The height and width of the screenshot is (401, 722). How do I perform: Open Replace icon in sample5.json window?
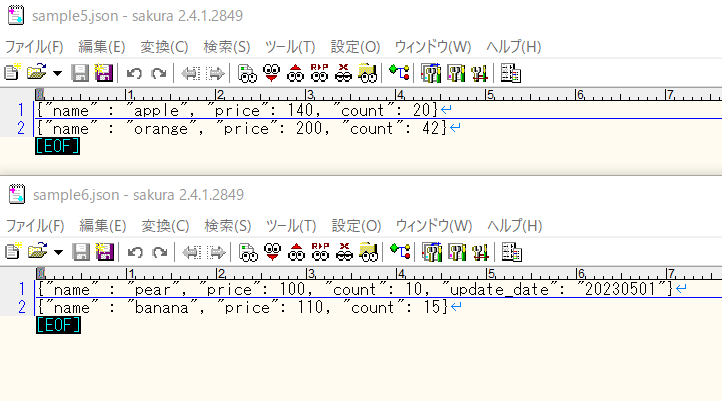[320, 73]
